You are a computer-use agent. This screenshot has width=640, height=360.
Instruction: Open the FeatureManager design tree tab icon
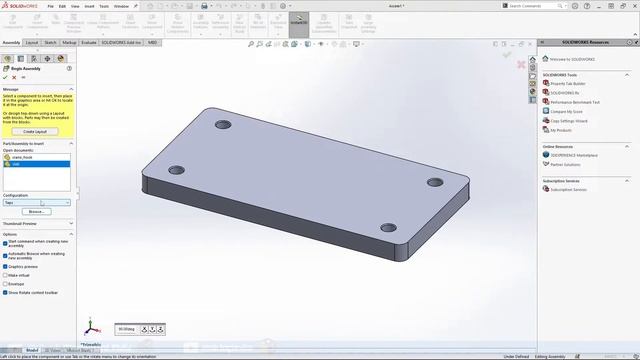click(x=7, y=59)
